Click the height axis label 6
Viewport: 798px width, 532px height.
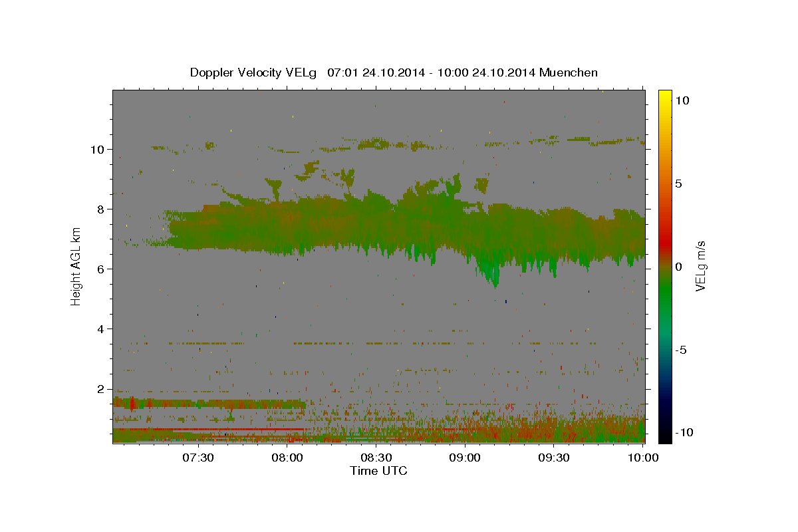[x=99, y=269]
